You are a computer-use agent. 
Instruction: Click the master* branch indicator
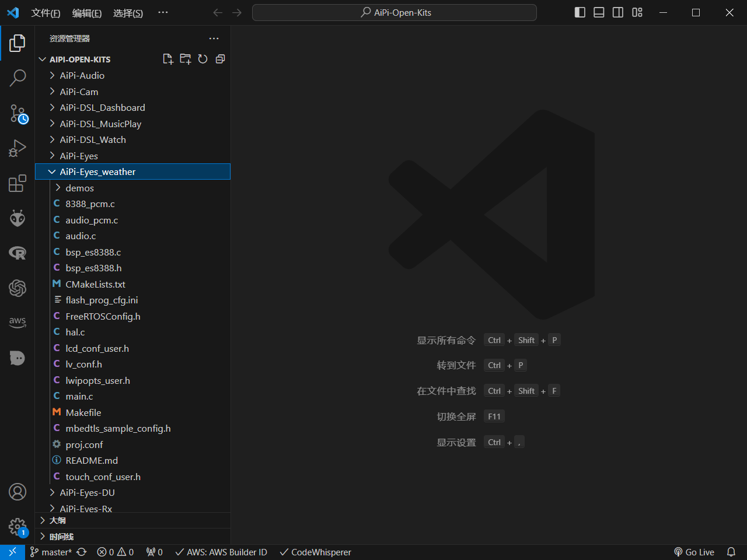51,552
